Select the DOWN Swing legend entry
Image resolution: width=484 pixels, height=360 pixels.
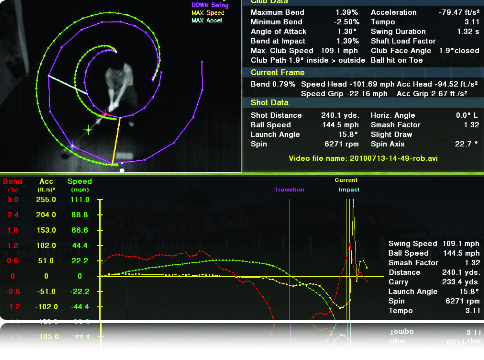pyautogui.click(x=210, y=5)
